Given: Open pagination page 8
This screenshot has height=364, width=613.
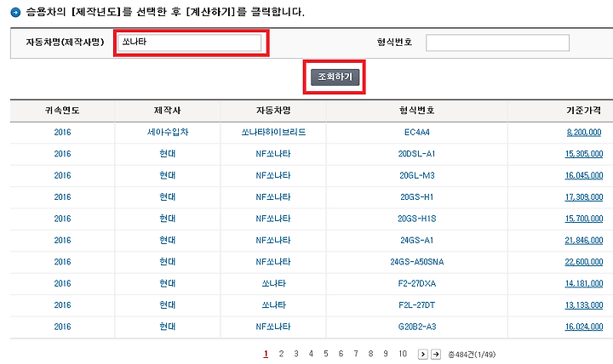Looking at the screenshot, I should [370, 354].
